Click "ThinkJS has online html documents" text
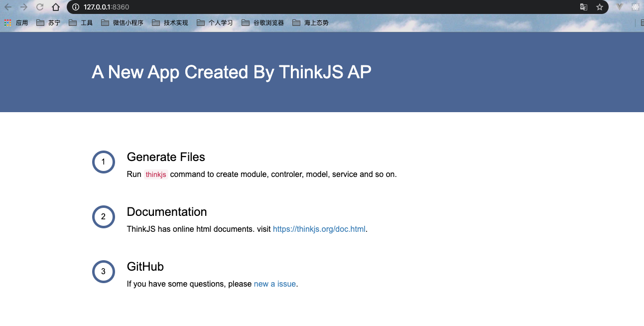 (191, 229)
